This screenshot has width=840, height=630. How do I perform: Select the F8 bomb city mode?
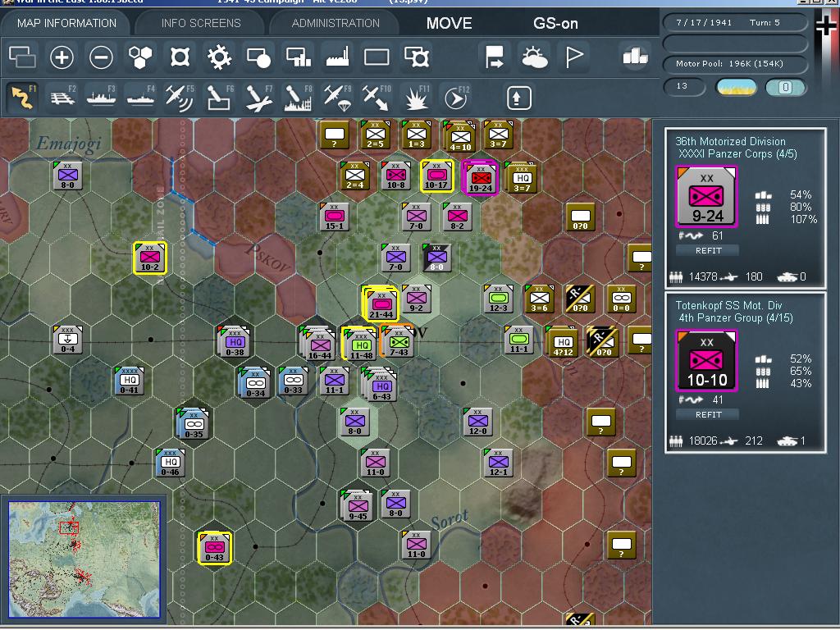pos(298,98)
